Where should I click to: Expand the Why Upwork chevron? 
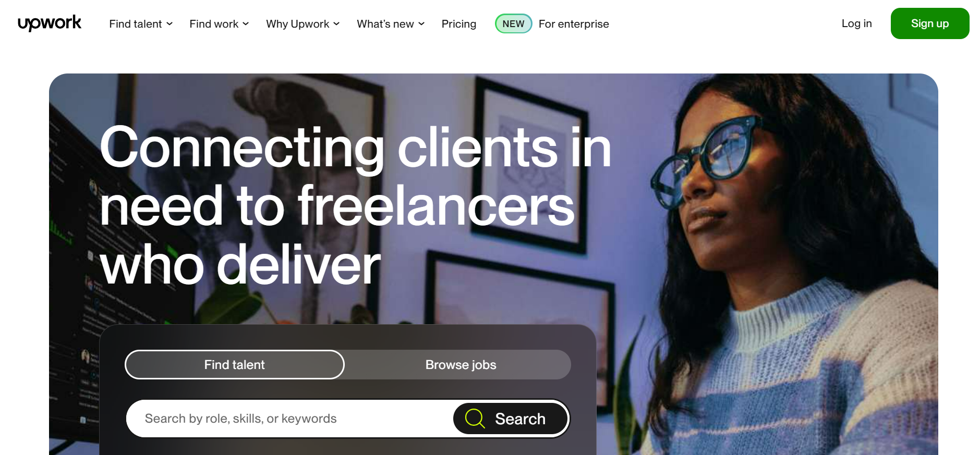pyautogui.click(x=336, y=24)
